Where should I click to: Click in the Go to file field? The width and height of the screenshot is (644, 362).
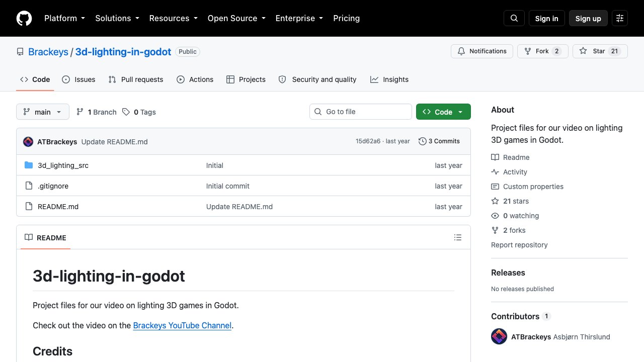[361, 112]
